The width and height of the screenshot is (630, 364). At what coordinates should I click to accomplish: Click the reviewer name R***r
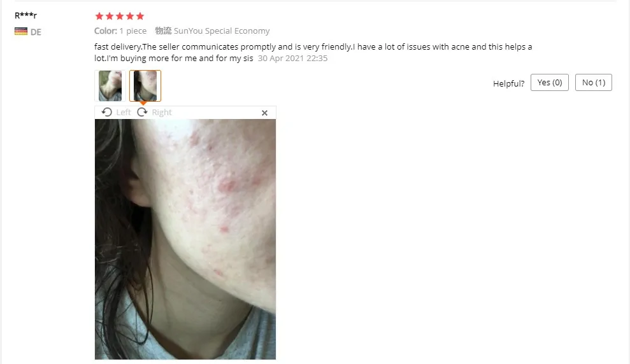click(25, 15)
